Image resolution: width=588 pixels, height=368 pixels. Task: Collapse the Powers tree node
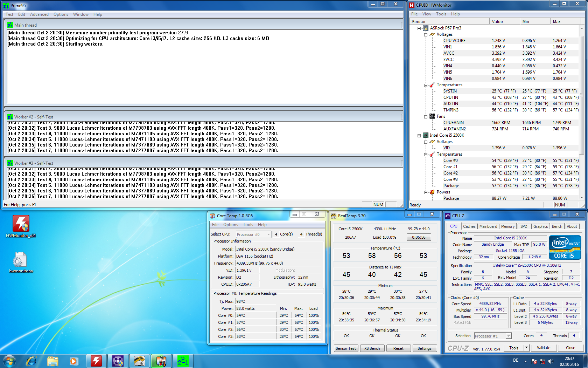click(426, 192)
